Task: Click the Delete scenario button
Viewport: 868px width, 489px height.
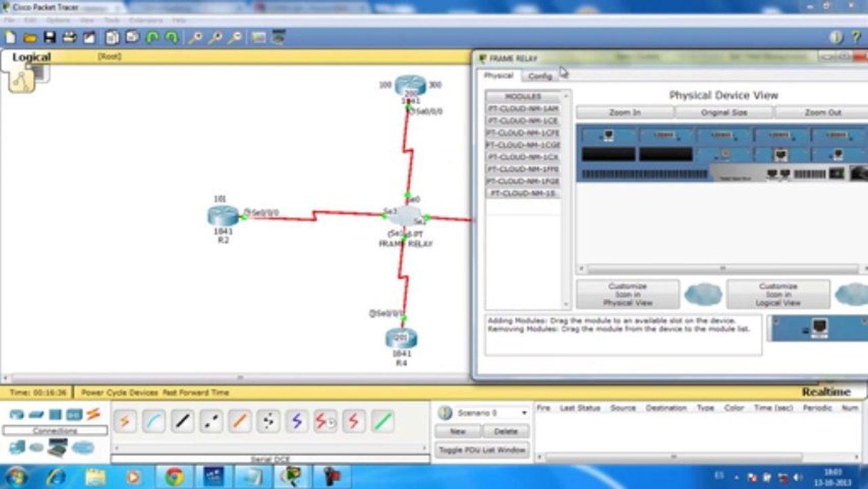Action: pyautogui.click(x=506, y=431)
